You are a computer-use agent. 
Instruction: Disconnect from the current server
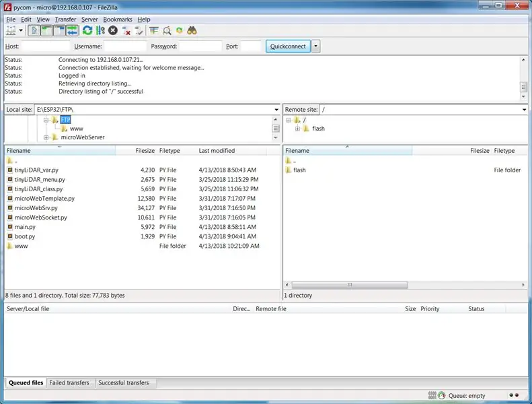click(126, 30)
